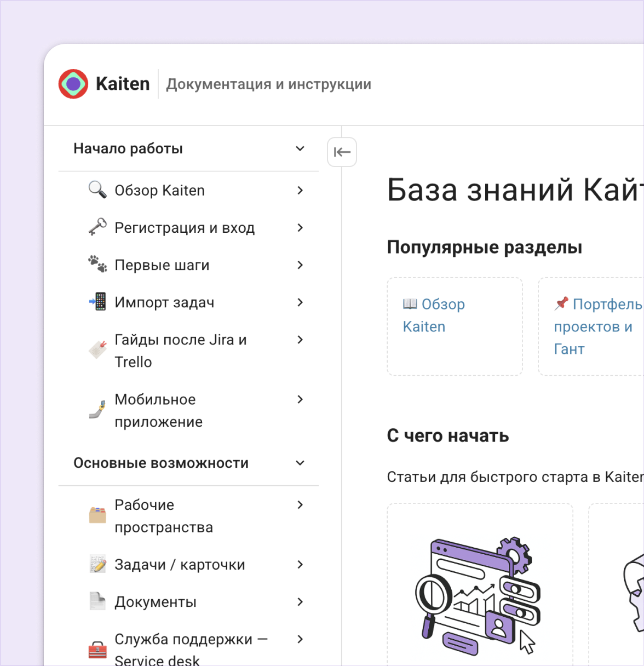Expand the Мобильное приложение chevron
644x666 pixels.
tap(300, 400)
